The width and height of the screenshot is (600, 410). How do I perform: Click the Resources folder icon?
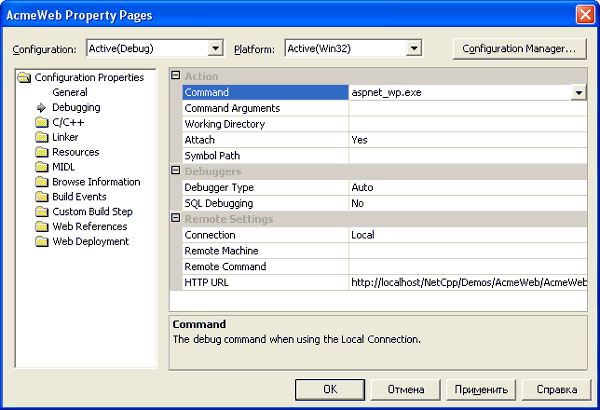tap(42, 152)
